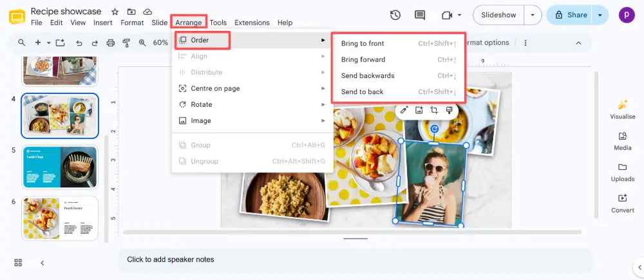
Task: Open the Insert menu
Action: [102, 23]
